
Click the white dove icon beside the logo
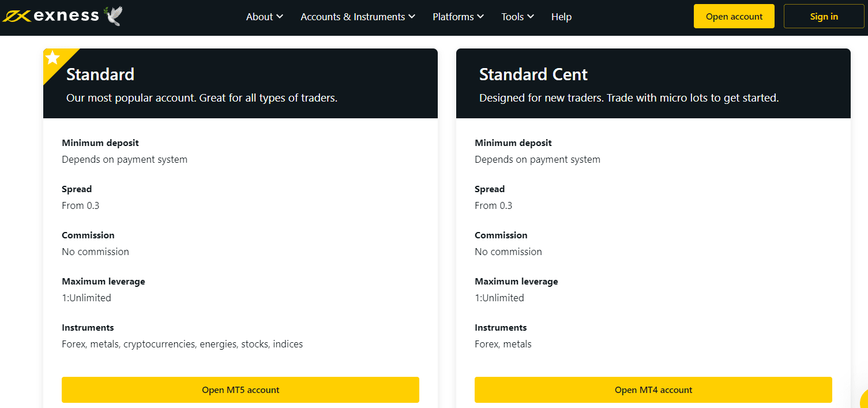pyautogui.click(x=113, y=16)
